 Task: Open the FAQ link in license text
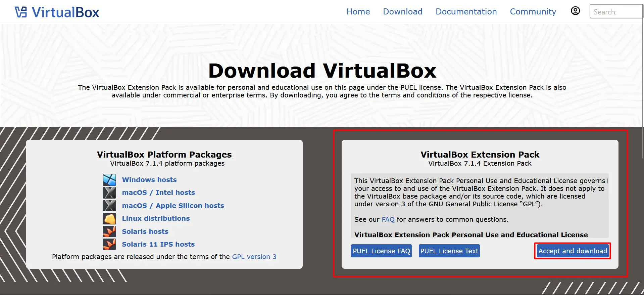(x=388, y=219)
